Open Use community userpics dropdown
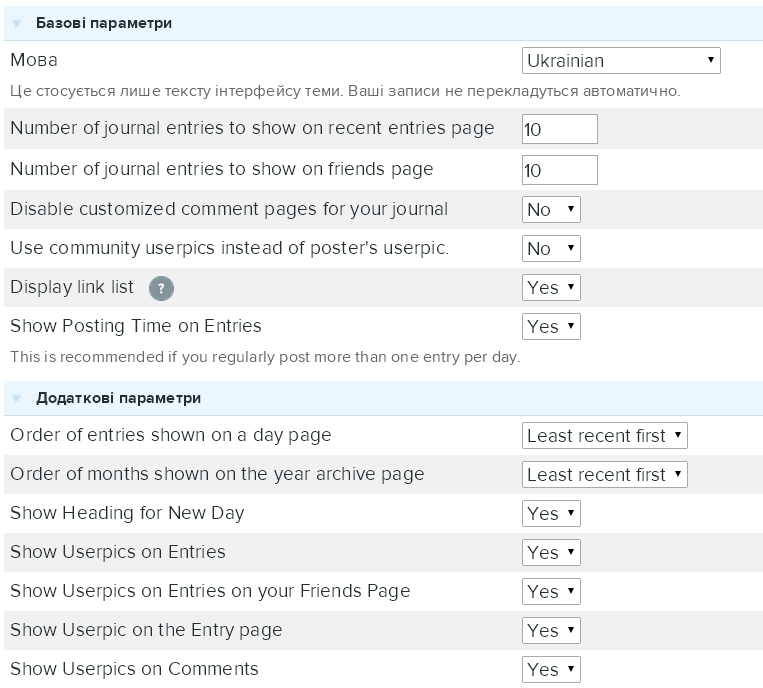This screenshot has height=688, width=763. (551, 248)
